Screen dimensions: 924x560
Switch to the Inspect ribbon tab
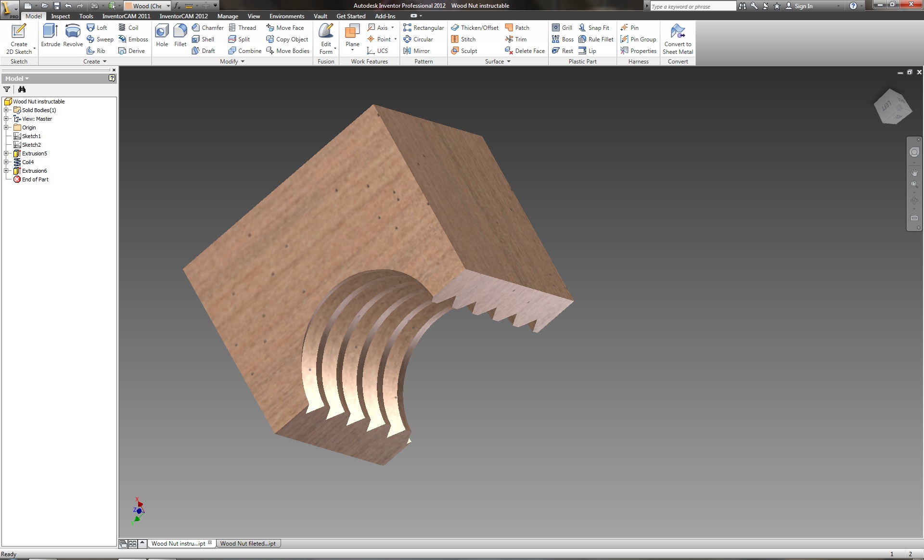[61, 16]
